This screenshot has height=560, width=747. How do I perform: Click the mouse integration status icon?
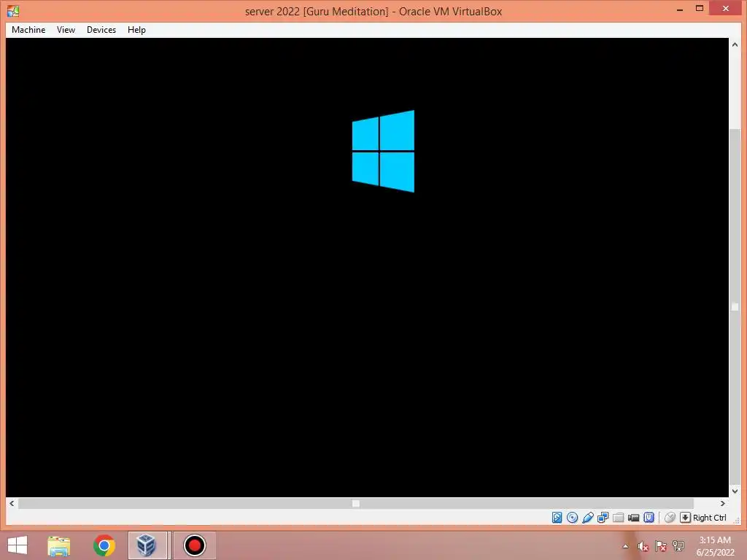click(x=670, y=518)
